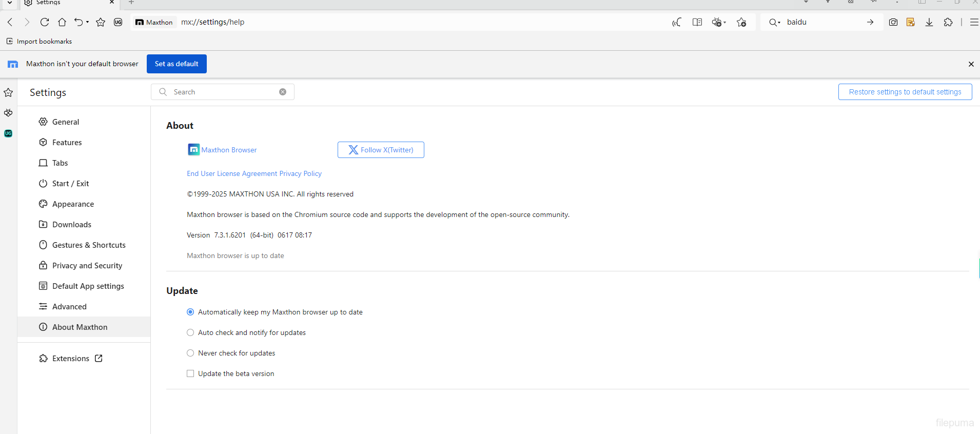This screenshot has width=980, height=434.
Task: Open the main hamburger menu
Action: (x=974, y=22)
